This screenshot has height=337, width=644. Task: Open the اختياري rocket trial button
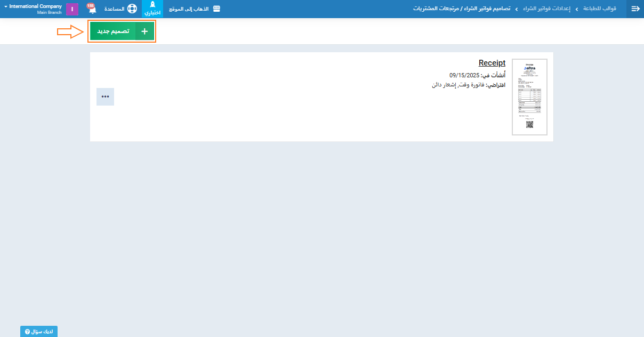(152, 9)
